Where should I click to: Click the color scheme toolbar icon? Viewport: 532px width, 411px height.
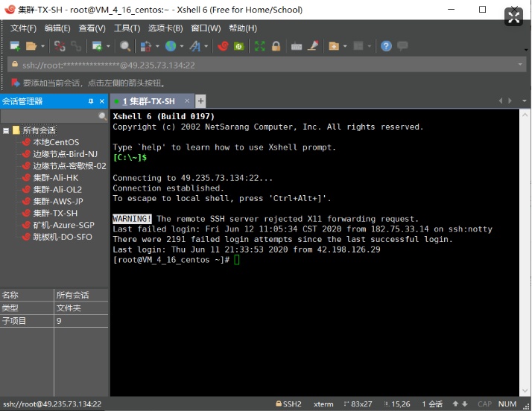(146, 45)
